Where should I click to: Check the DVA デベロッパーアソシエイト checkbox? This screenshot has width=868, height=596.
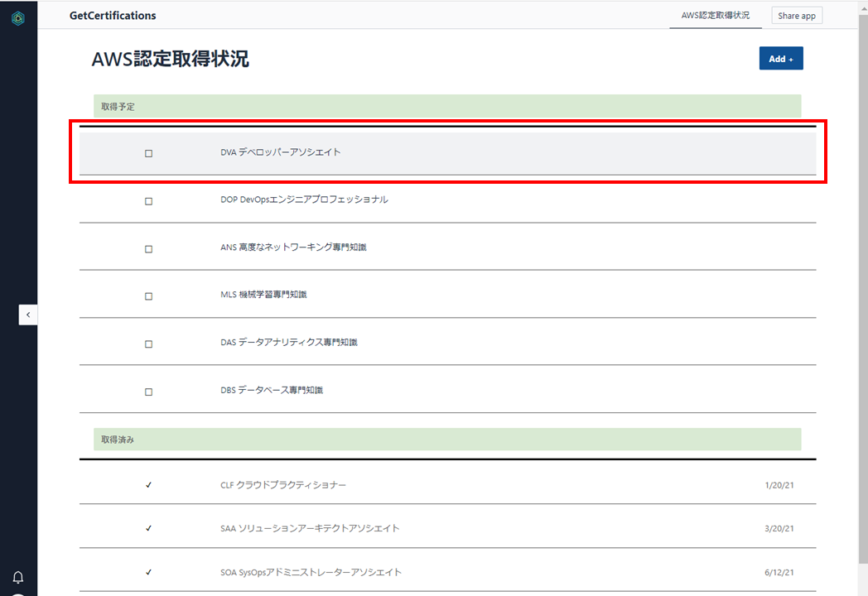pyautogui.click(x=148, y=153)
